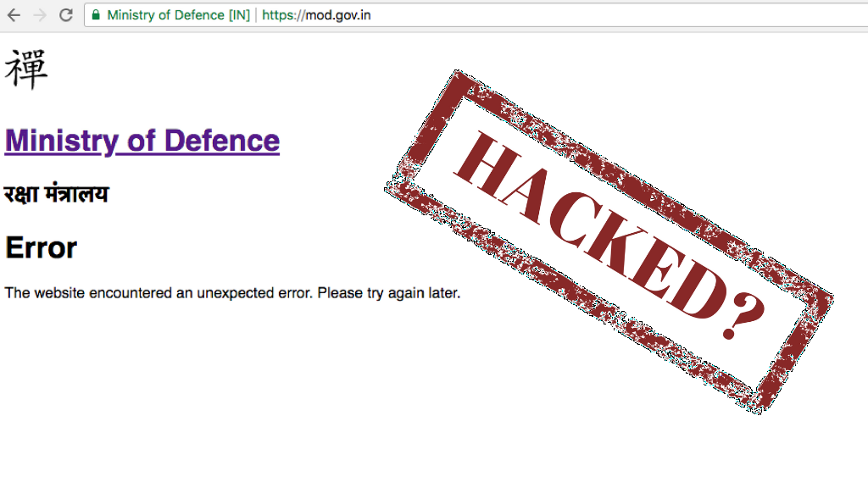
Task: Click the word 'Defence' in the purple link
Action: click(222, 141)
